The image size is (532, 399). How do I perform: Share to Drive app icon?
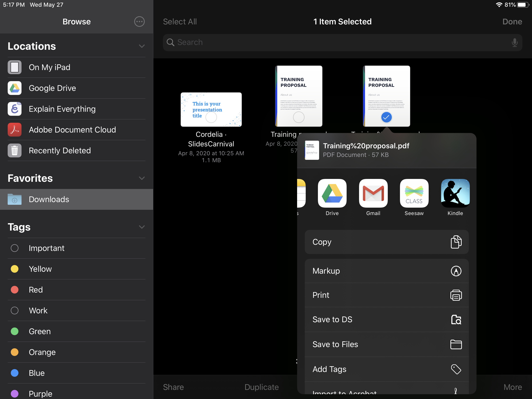[332, 193]
